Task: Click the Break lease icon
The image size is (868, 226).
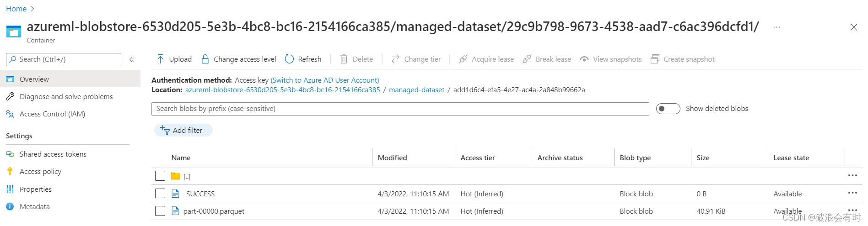Action: (x=527, y=59)
